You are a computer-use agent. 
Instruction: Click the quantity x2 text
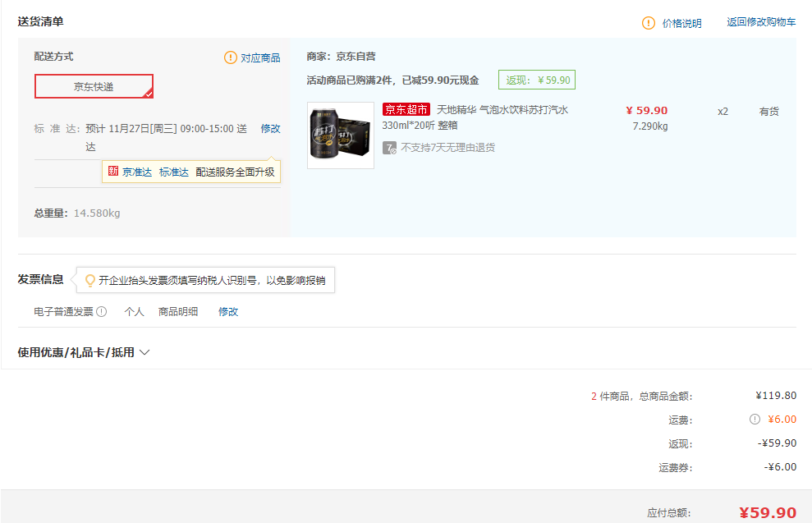click(x=723, y=112)
